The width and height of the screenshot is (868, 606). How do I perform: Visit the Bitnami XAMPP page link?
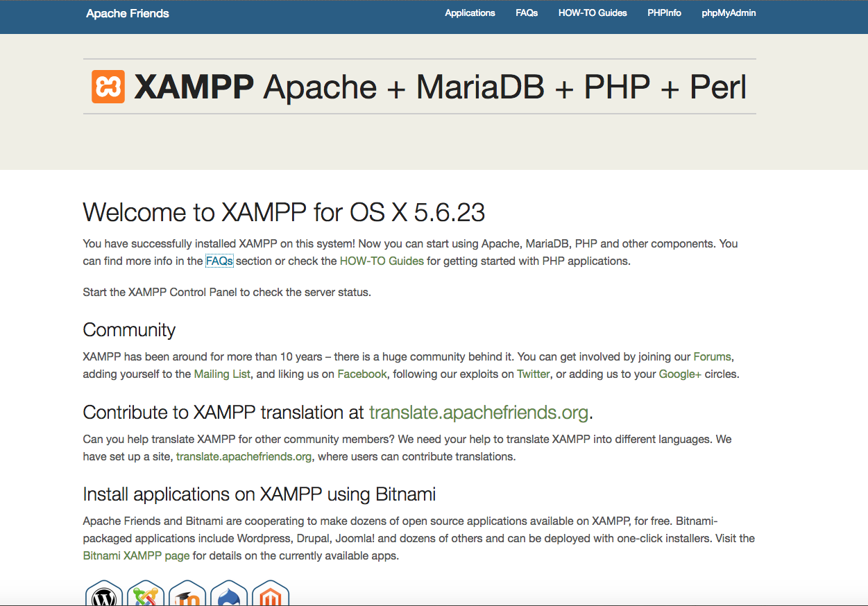tap(136, 556)
